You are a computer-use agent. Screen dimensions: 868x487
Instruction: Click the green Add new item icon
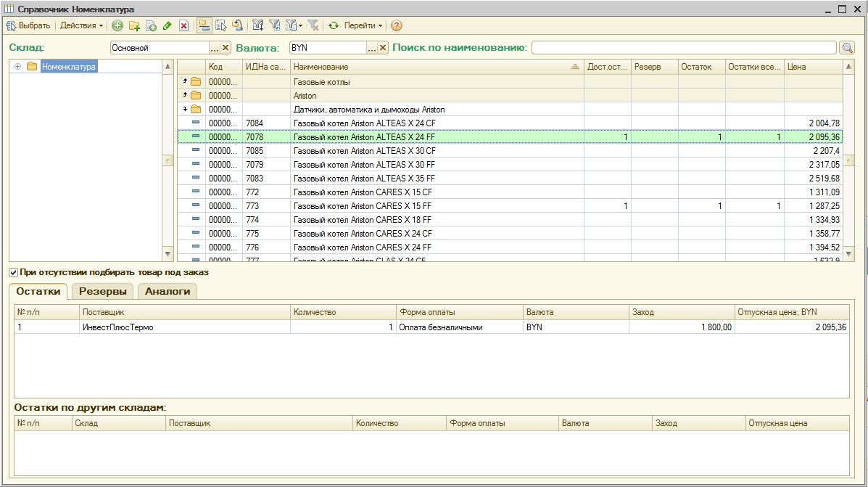[x=117, y=25]
